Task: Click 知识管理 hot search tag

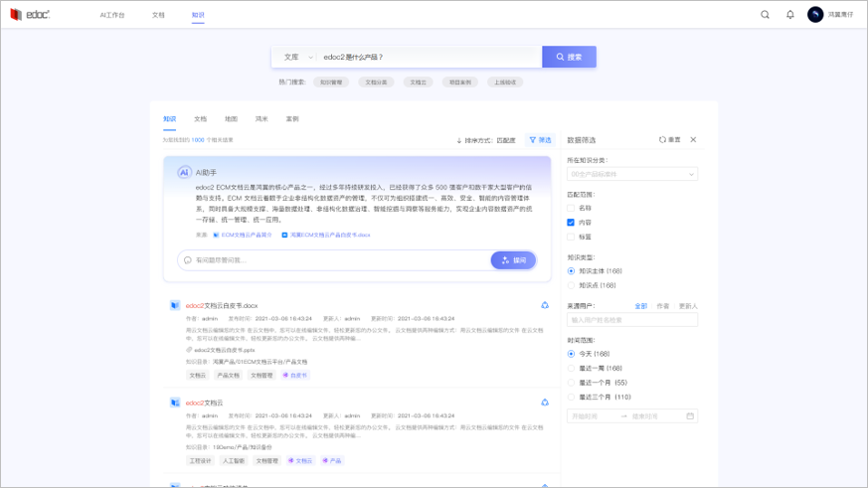Action: [x=331, y=81]
